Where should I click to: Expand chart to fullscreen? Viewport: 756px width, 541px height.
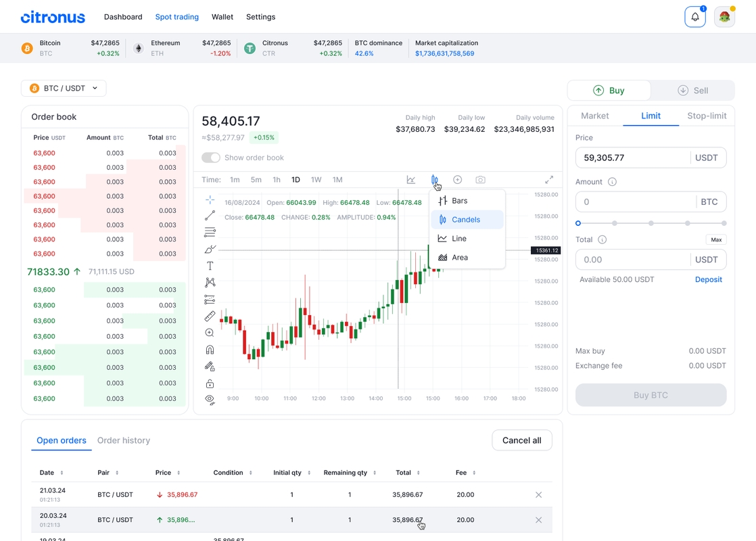(x=549, y=180)
